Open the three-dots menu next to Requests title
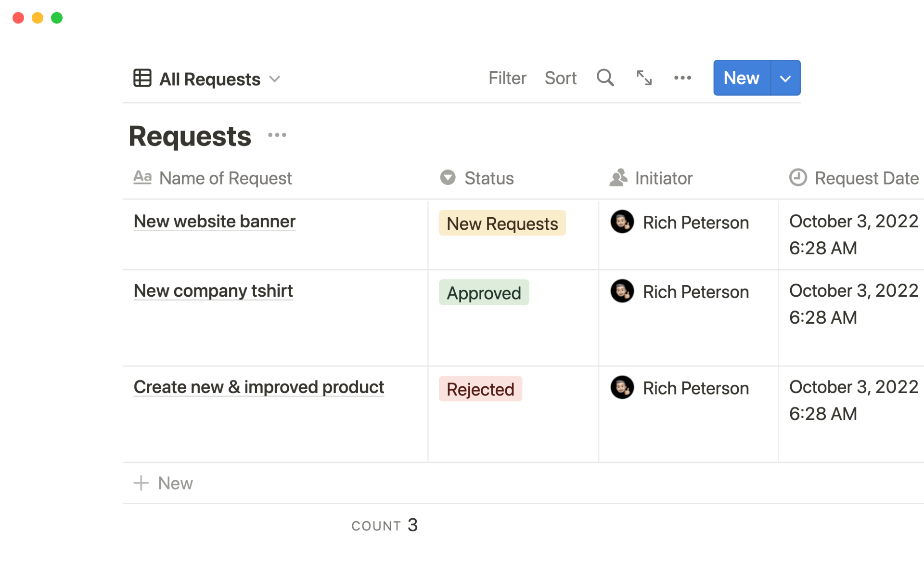The width and height of the screenshot is (924, 578). click(x=277, y=135)
